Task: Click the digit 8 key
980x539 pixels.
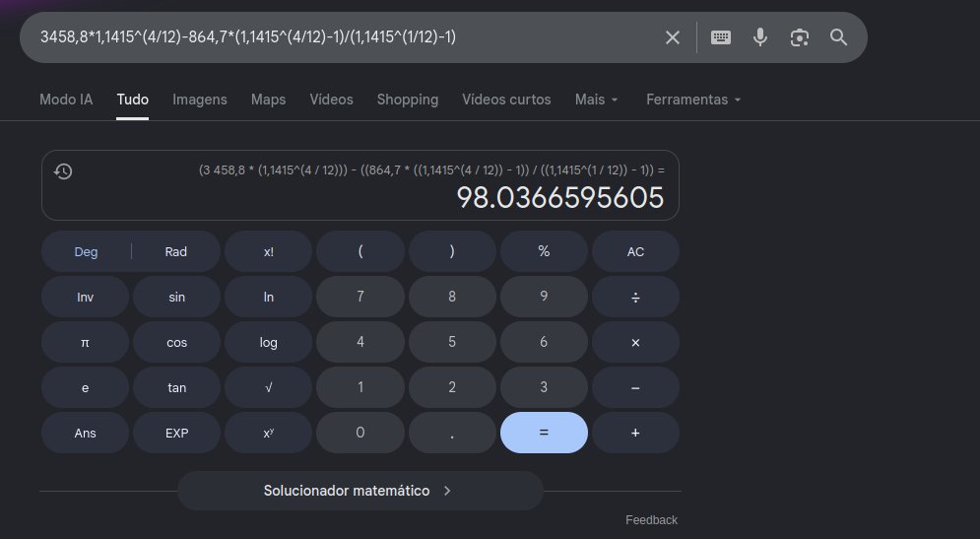Action: (452, 297)
